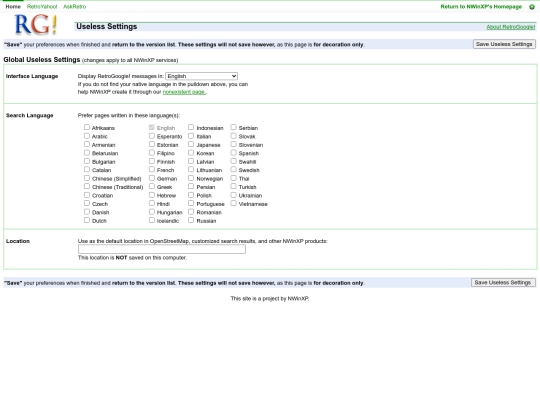Follow the Return to NWinXP's Homepage link
This screenshot has height=405, width=540.
click(481, 7)
